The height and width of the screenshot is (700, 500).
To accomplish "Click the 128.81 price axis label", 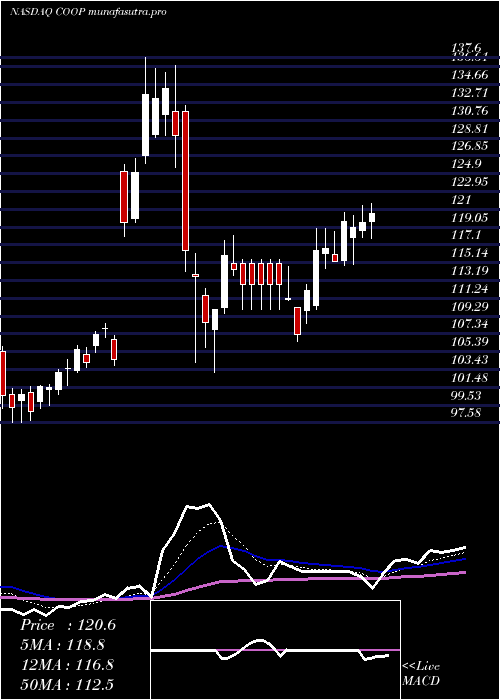I will pos(470,128).
